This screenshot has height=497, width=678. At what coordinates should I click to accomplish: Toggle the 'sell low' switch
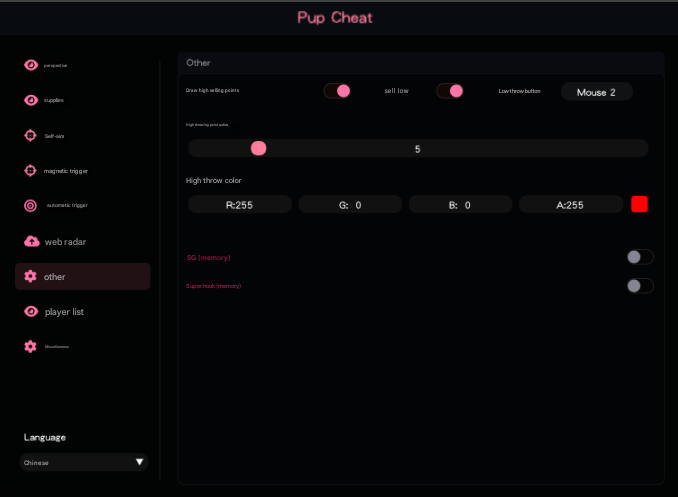coord(450,91)
